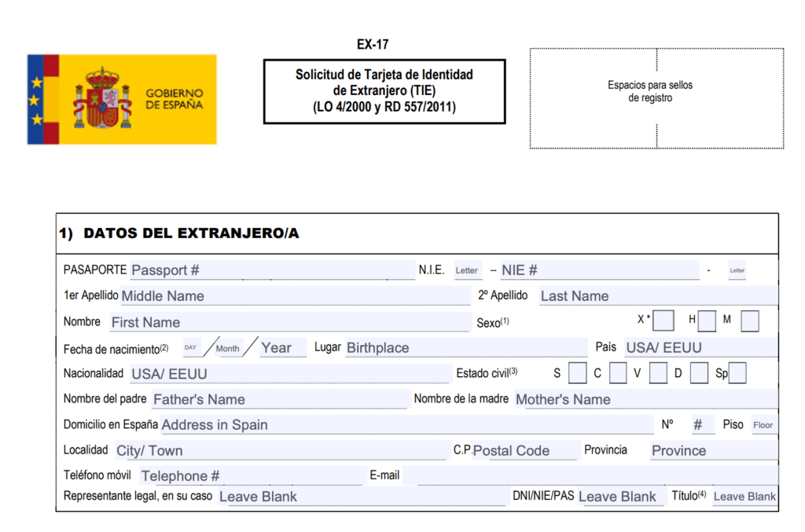The height and width of the screenshot is (532, 805).
Task: Click the Pasaporte number field
Action: (272, 270)
